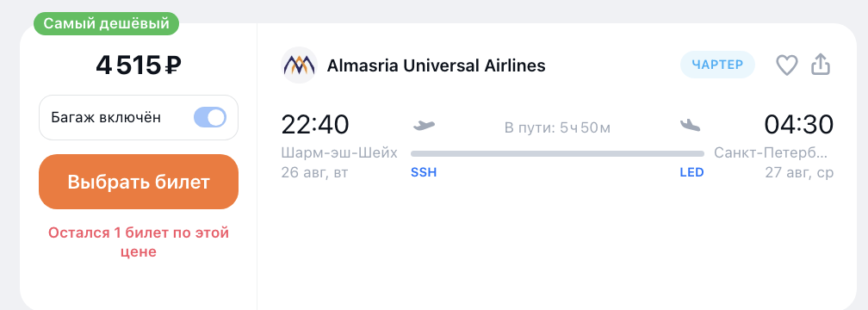Share this ticket via share icon
Screen dimensions: 868x310
coord(821,65)
